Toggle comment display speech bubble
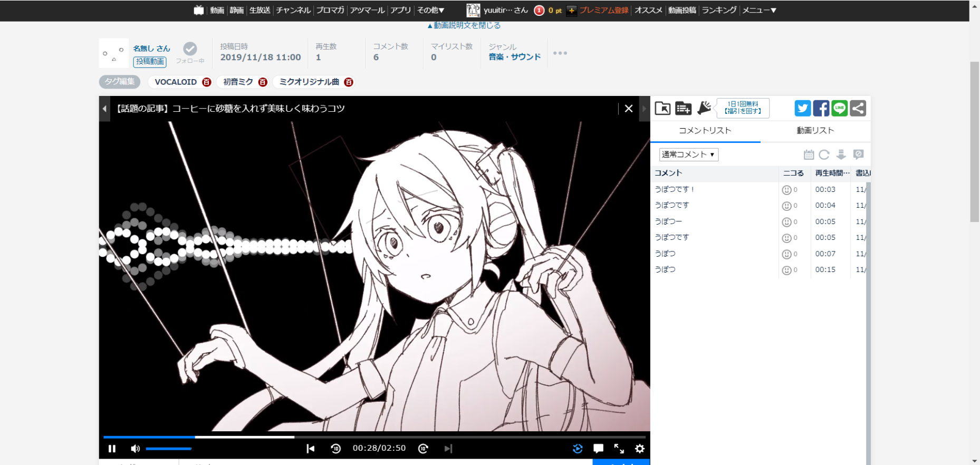980x465 pixels. (598, 449)
